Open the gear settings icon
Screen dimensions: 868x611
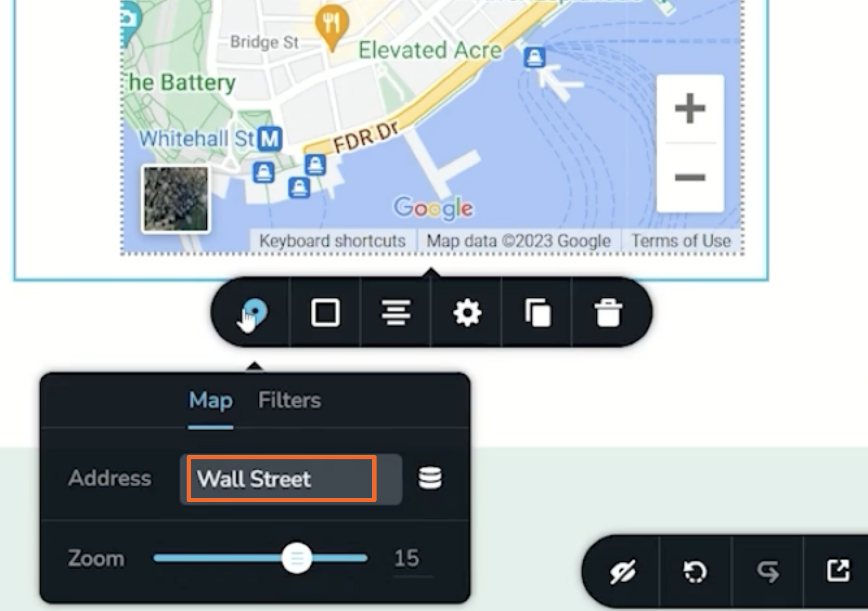(x=467, y=313)
